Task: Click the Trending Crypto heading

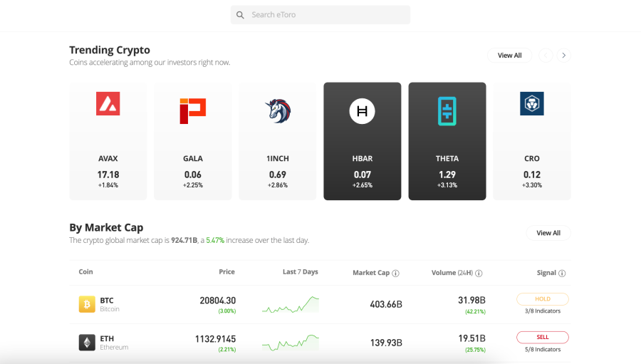Action: (x=110, y=50)
